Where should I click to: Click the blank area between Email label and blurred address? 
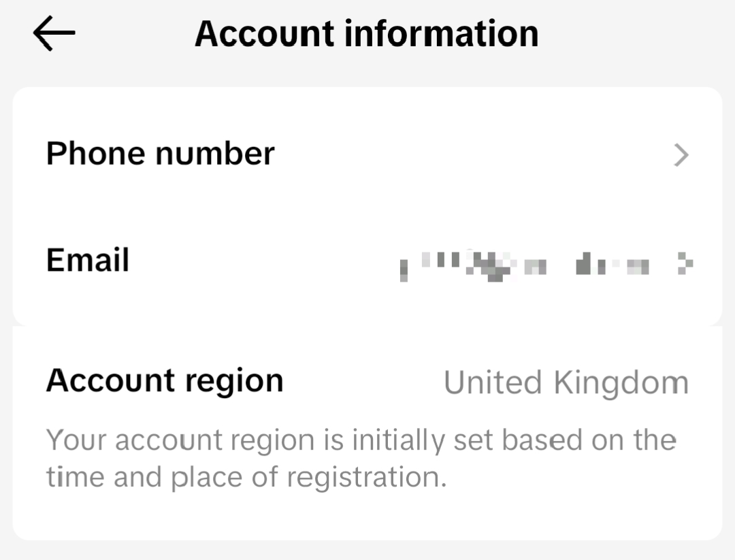point(264,261)
